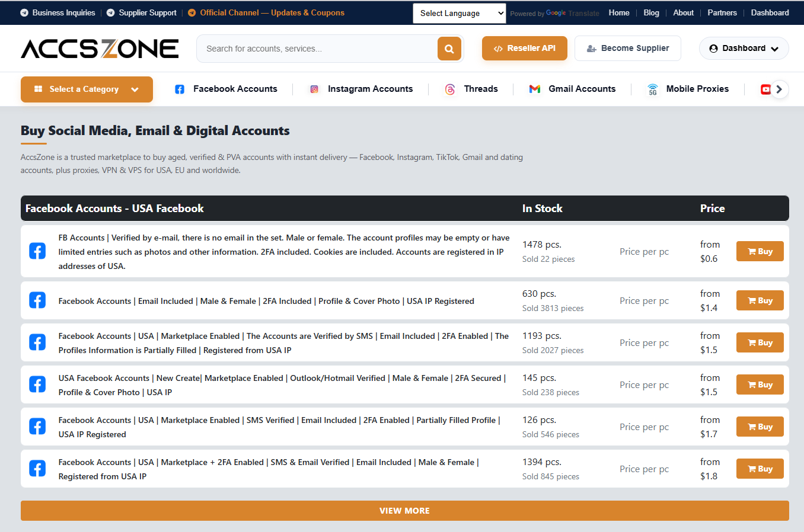Open the About link in top bar
Image resolution: width=804 pixels, height=532 pixels.
(x=683, y=12)
